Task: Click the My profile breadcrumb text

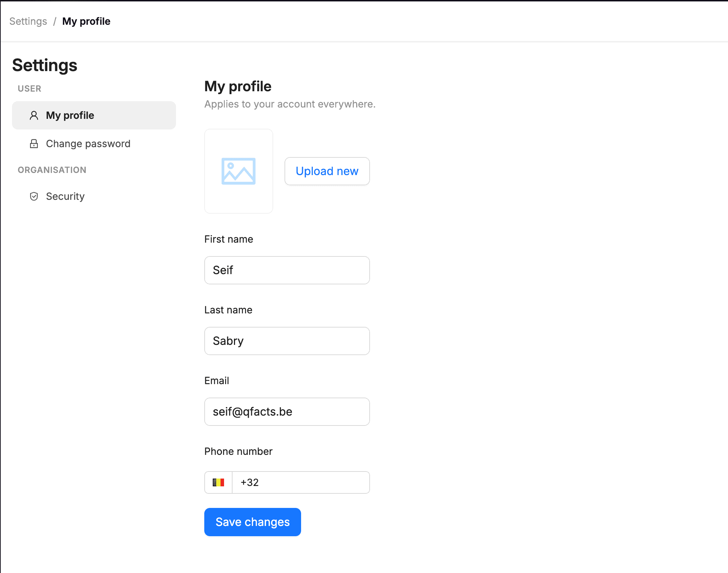Action: click(x=86, y=21)
